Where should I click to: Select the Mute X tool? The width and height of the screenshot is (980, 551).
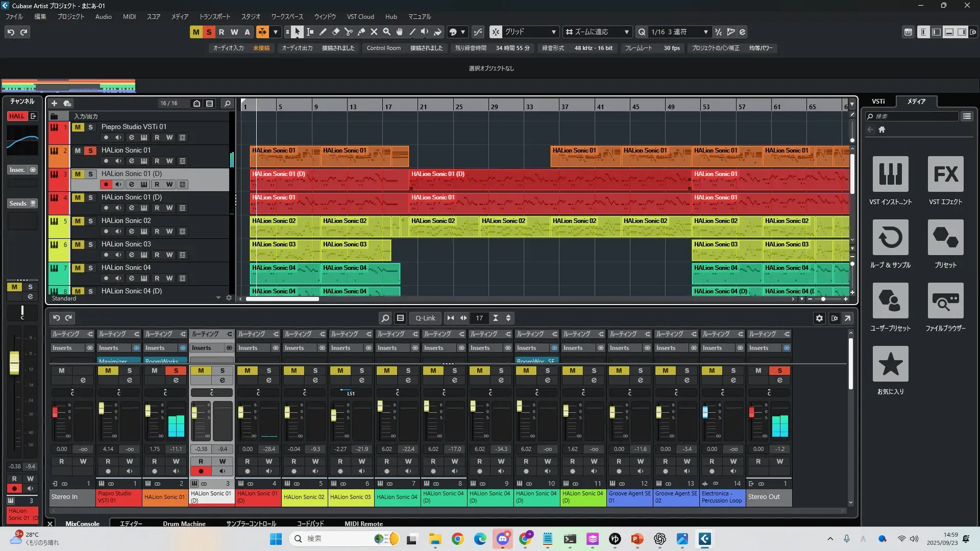click(x=374, y=32)
